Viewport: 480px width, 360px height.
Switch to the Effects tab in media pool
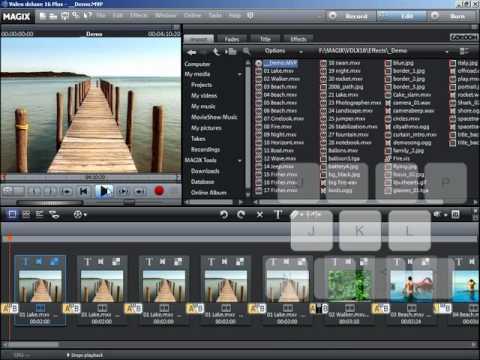point(298,39)
